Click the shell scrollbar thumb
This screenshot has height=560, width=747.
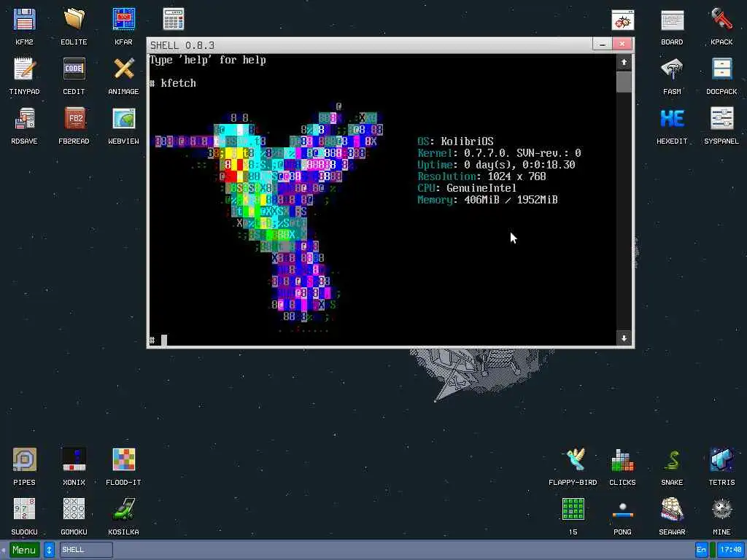[x=624, y=82]
